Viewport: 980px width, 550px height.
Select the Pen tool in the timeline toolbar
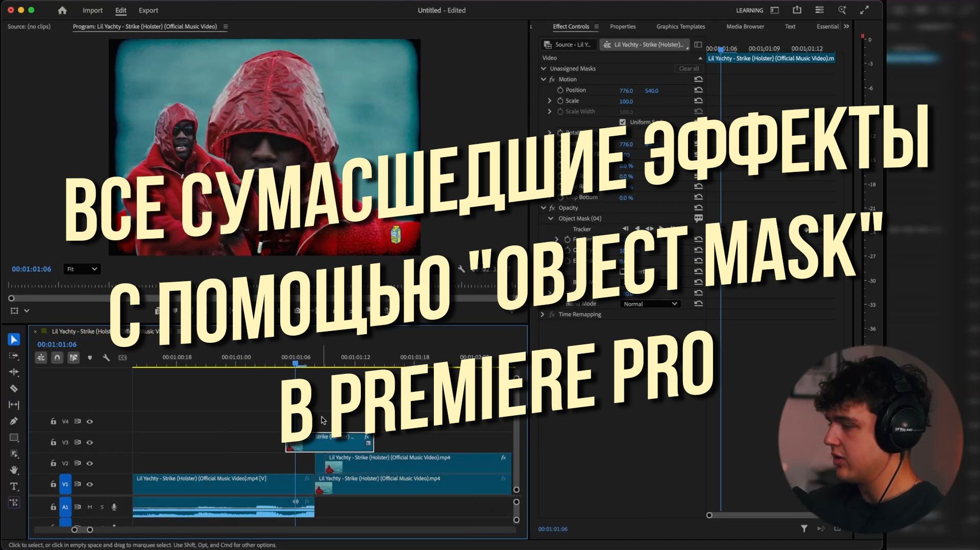[14, 420]
